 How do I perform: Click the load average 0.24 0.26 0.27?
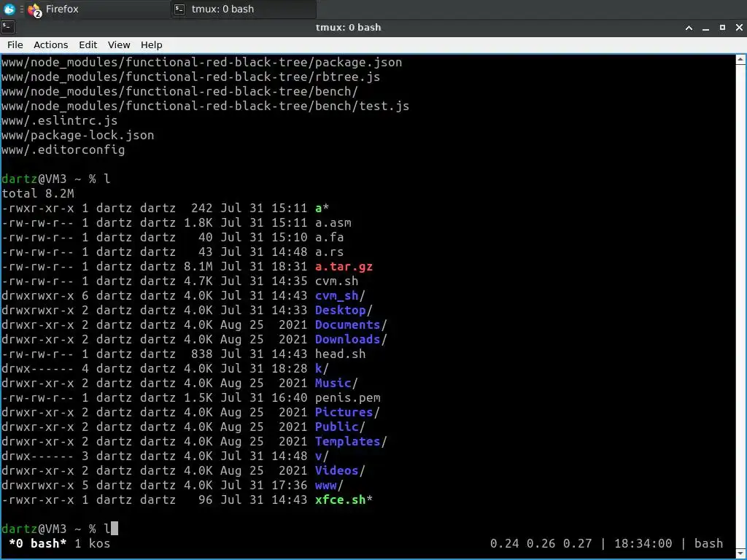click(x=541, y=543)
